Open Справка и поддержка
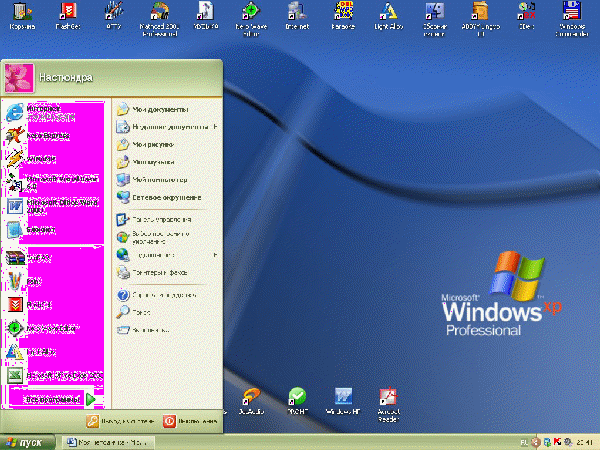The width and height of the screenshot is (600, 450). [x=167, y=295]
